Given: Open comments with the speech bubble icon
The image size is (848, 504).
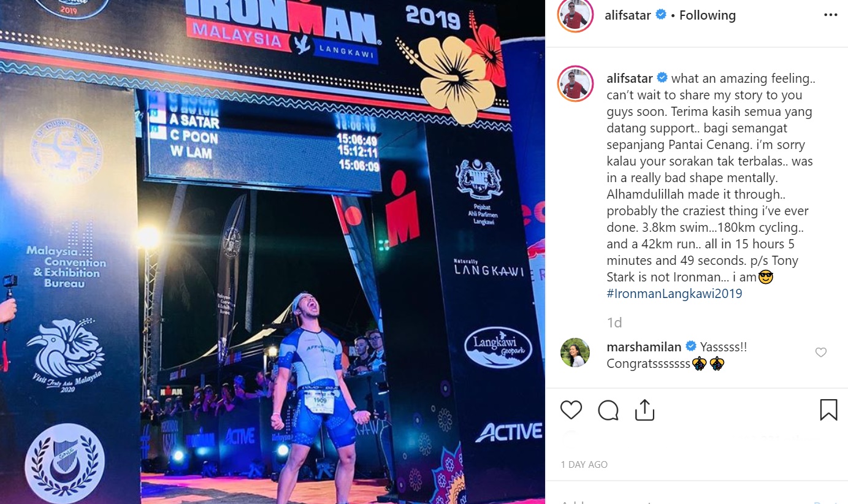Looking at the screenshot, I should pos(608,410).
